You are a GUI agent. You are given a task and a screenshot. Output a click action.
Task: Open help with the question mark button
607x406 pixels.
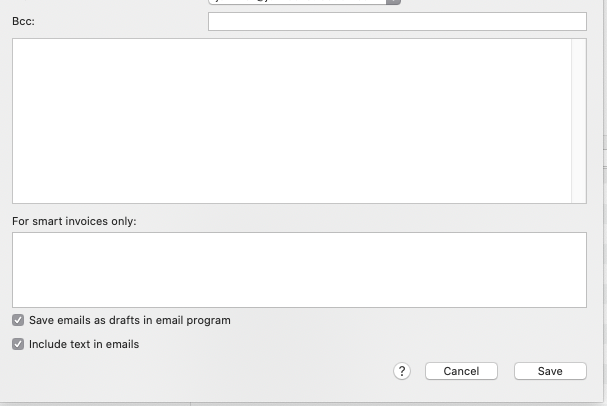(x=402, y=371)
